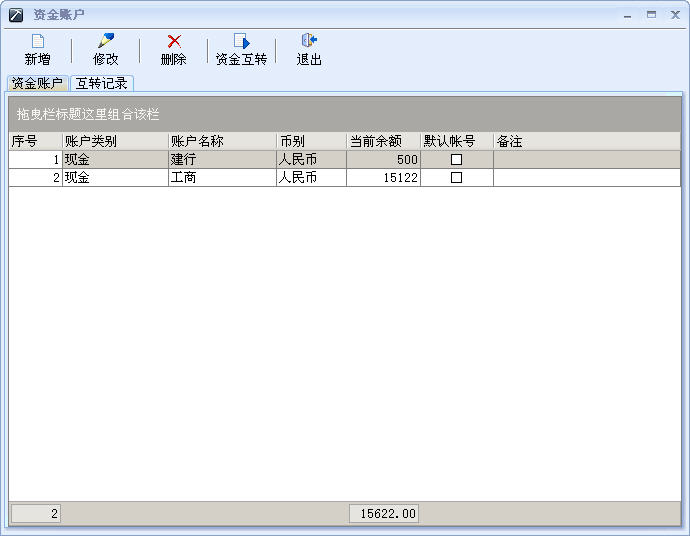Maximize the 资金账户 window

coord(651,15)
